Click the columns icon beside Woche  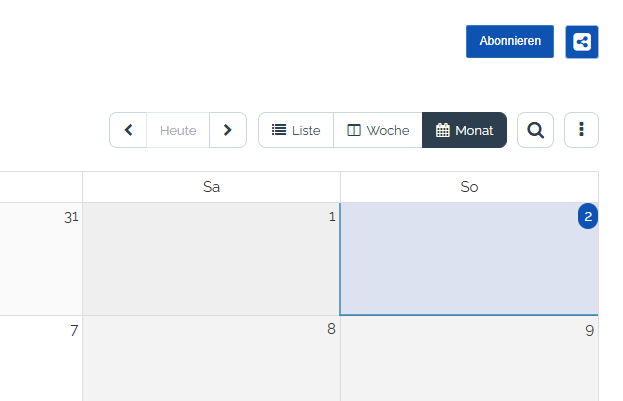pyautogui.click(x=354, y=130)
